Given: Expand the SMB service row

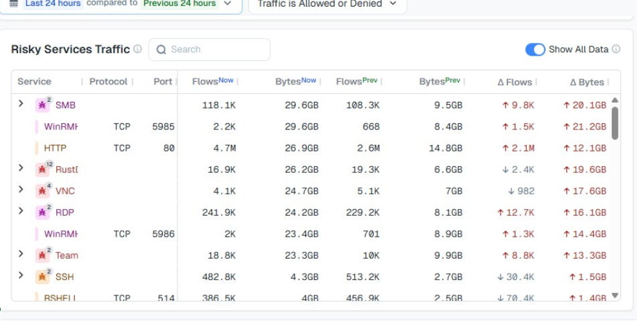Looking at the screenshot, I should (x=21, y=104).
